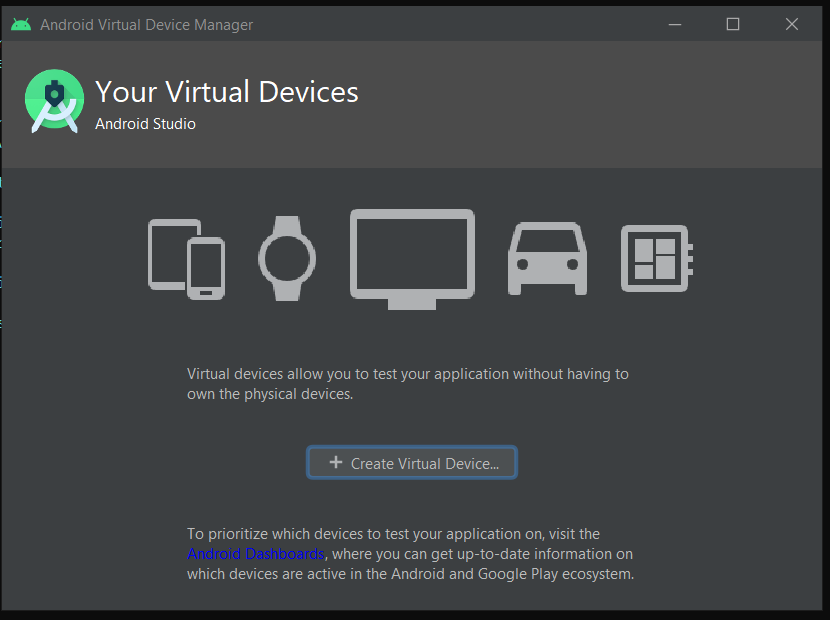Click the Your Virtual Devices heading
The image size is (830, 620).
[x=227, y=92]
